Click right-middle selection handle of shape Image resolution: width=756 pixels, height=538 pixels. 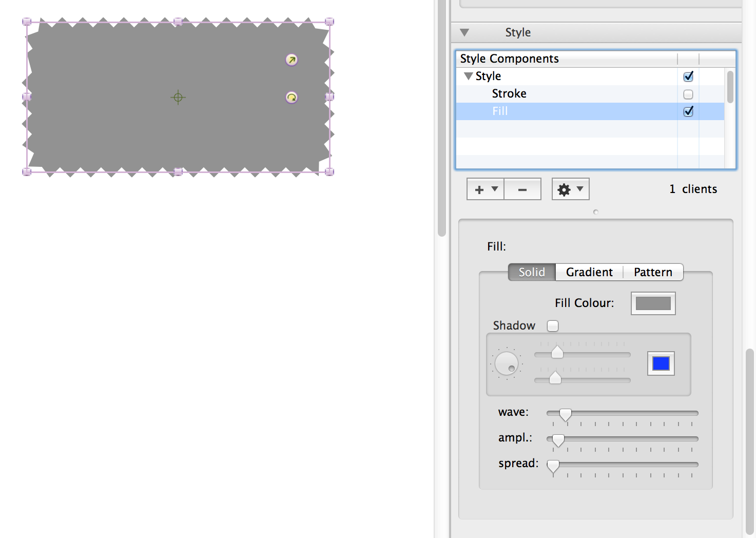click(x=329, y=97)
